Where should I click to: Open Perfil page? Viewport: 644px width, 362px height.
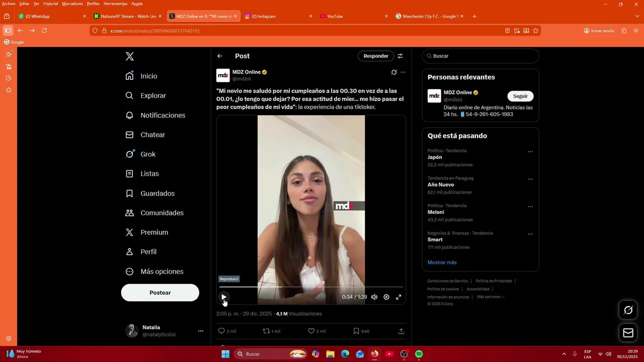click(x=141, y=252)
